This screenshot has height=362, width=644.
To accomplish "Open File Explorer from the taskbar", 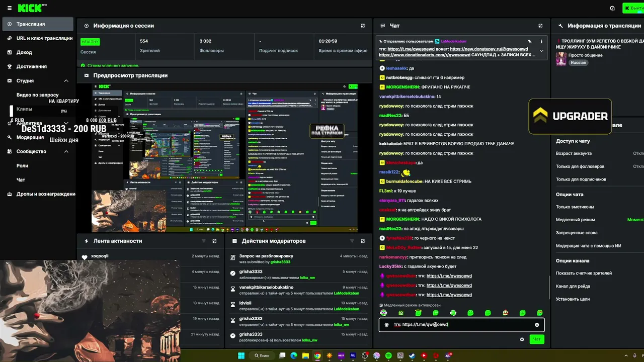I will tap(306, 355).
